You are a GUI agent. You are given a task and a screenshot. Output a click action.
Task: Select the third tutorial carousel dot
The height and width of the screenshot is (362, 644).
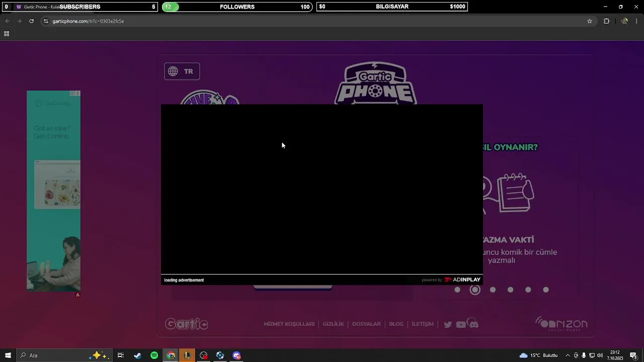(493, 290)
